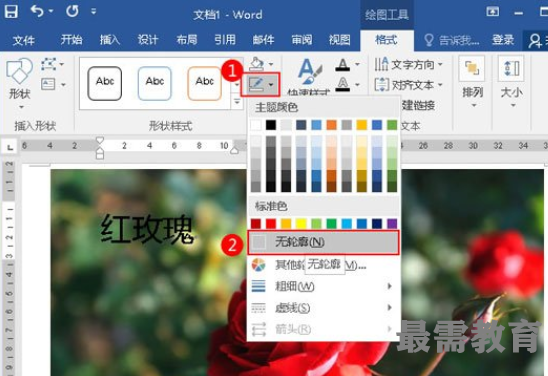Expand the 虚线 submenu arrow
Image resolution: width=548 pixels, height=376 pixels.
point(389,308)
